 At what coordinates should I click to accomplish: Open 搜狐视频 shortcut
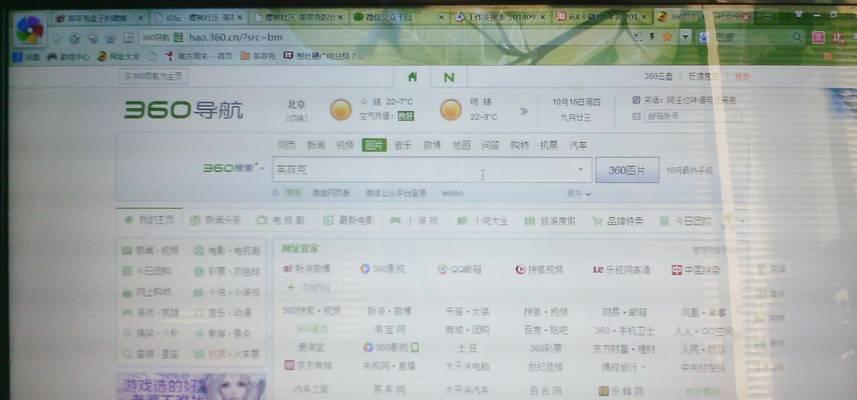[539, 269]
